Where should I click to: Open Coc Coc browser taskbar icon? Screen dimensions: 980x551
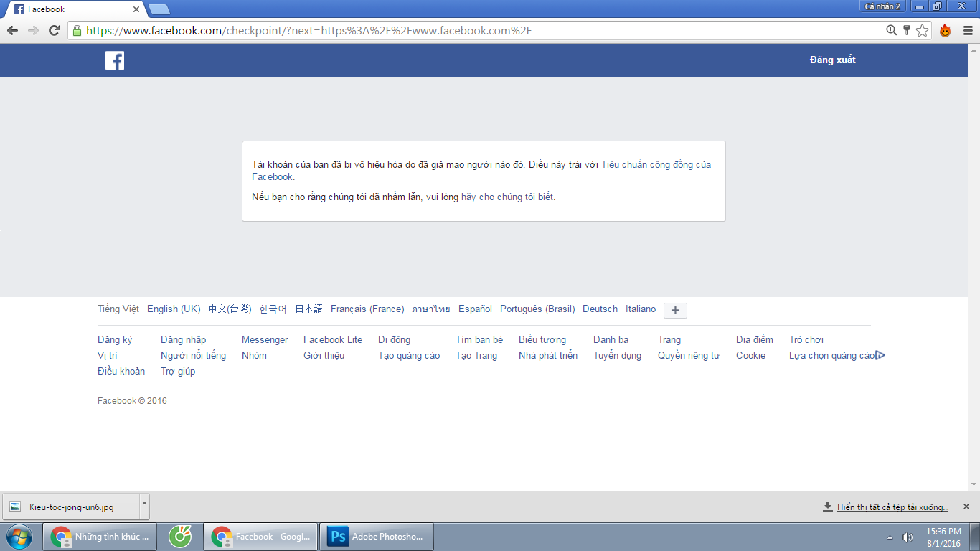click(180, 536)
